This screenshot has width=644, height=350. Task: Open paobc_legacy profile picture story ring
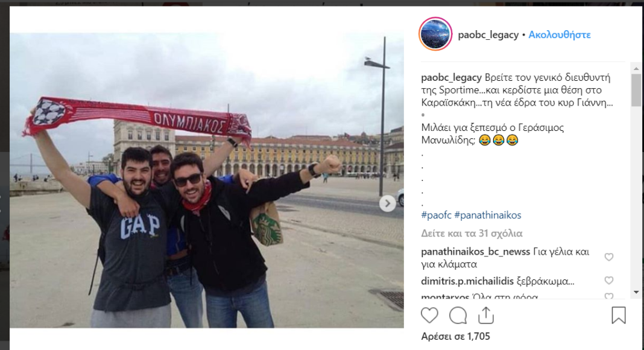pos(435,34)
